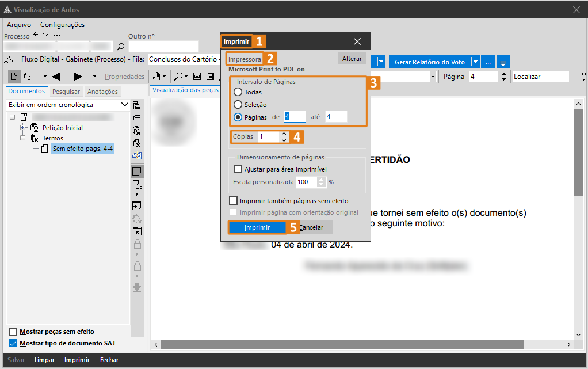The height and width of the screenshot is (369, 588).
Task: Click the full-page view icon
Action: pyautogui.click(x=211, y=77)
